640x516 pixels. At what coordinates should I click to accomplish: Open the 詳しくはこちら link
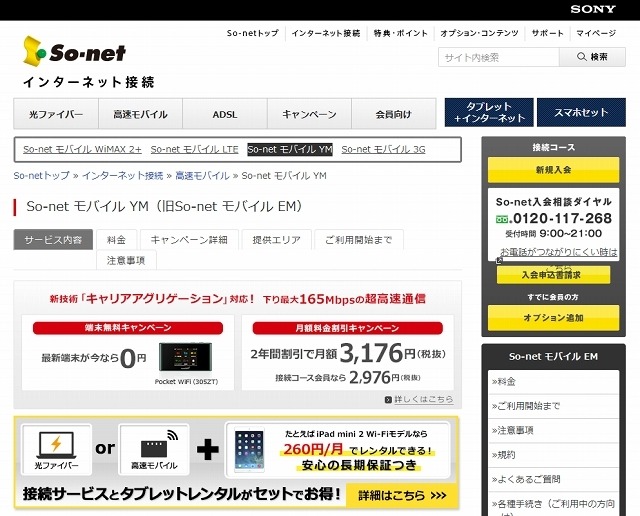tap(424, 399)
